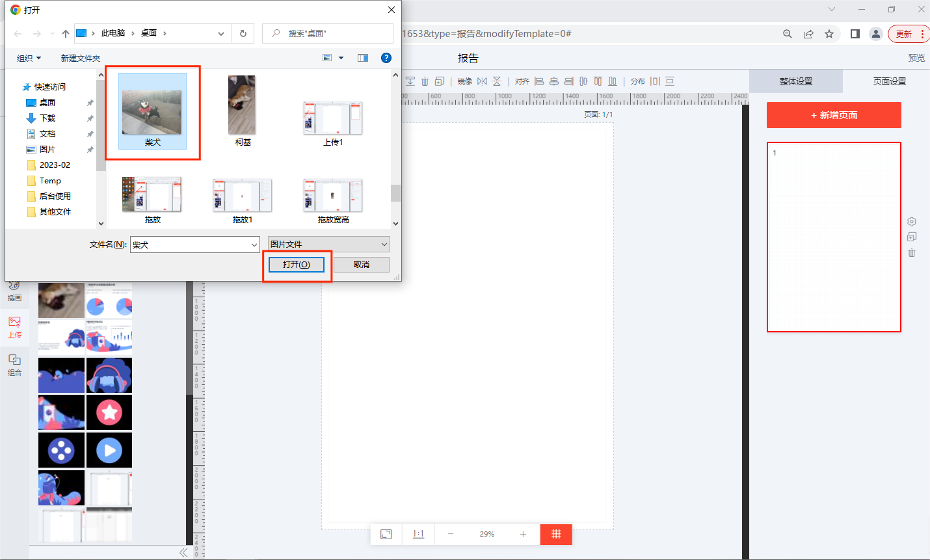This screenshot has width=930, height=560.
Task: Click the up-one-level arrow in dialog
Action: [x=66, y=33]
